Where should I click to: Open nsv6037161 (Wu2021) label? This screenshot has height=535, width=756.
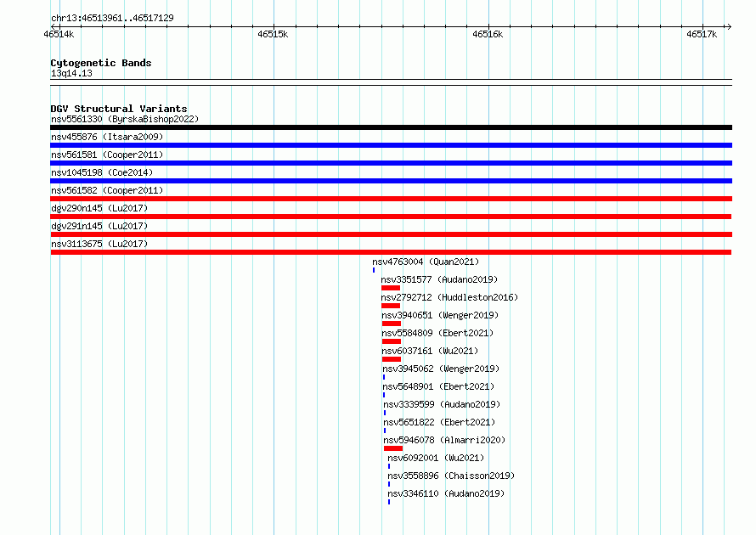click(x=430, y=351)
